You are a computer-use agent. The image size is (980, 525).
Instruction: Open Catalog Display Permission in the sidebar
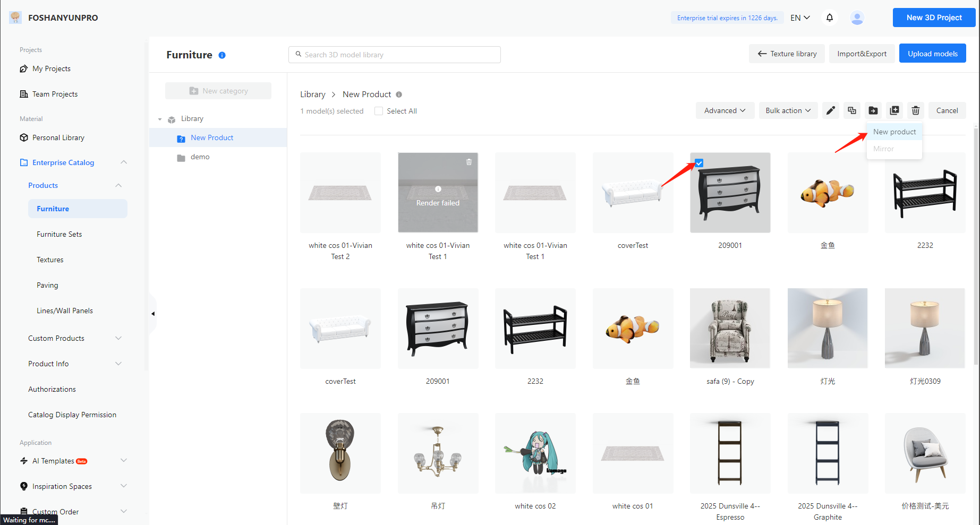[72, 415]
